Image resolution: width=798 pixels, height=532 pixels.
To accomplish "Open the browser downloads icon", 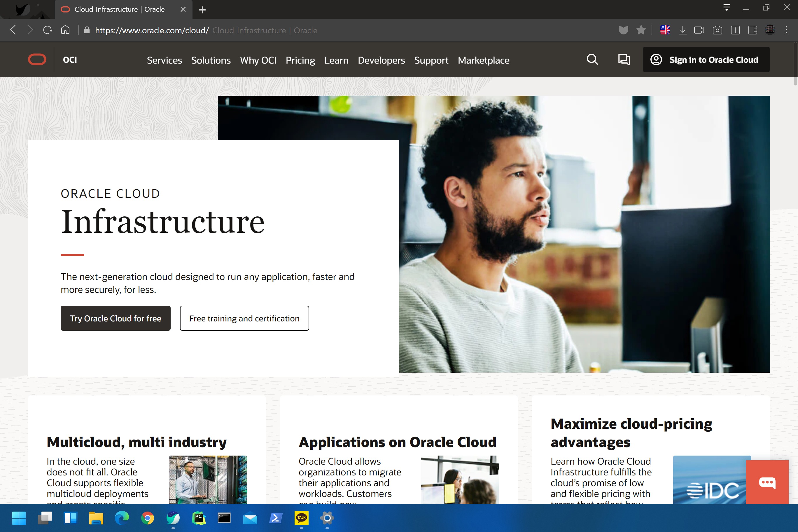I will (x=682, y=30).
